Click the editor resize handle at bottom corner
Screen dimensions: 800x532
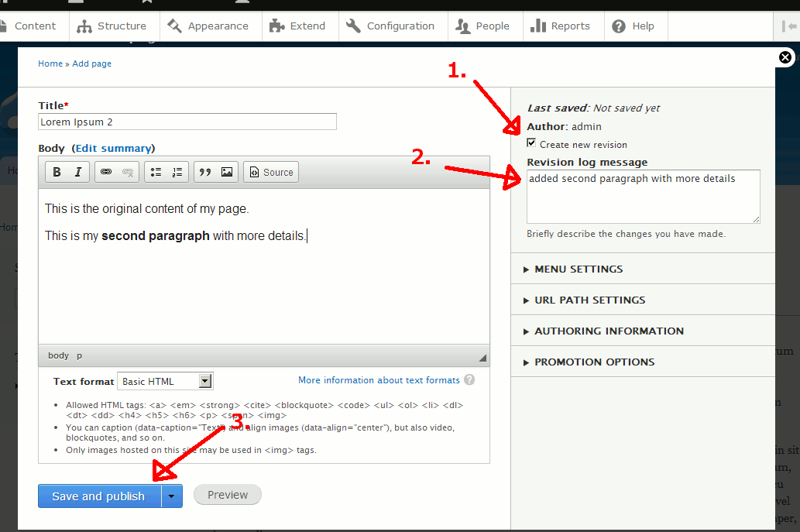coord(482,358)
